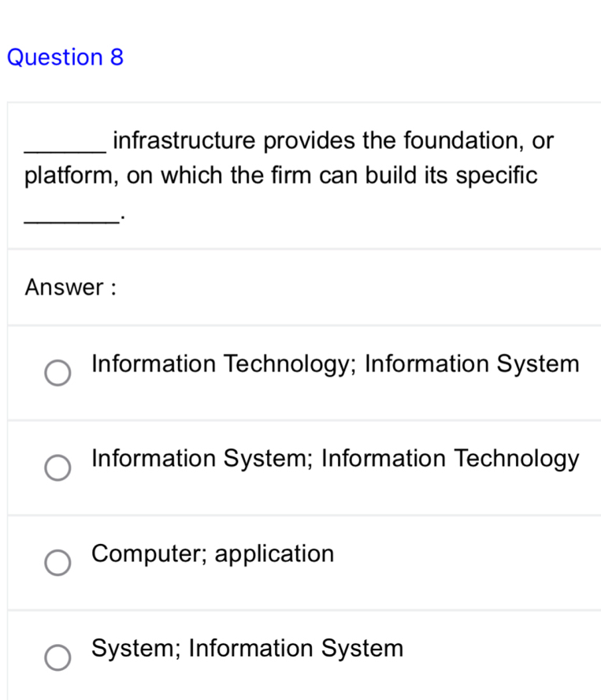The height and width of the screenshot is (700, 601).
Task: Pick the "Computer; application" radio button
Action: (57, 563)
